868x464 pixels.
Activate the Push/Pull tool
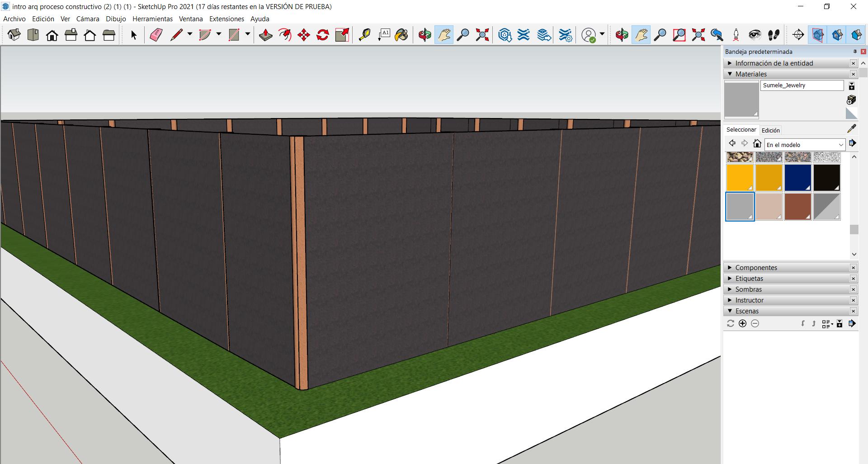click(x=265, y=35)
